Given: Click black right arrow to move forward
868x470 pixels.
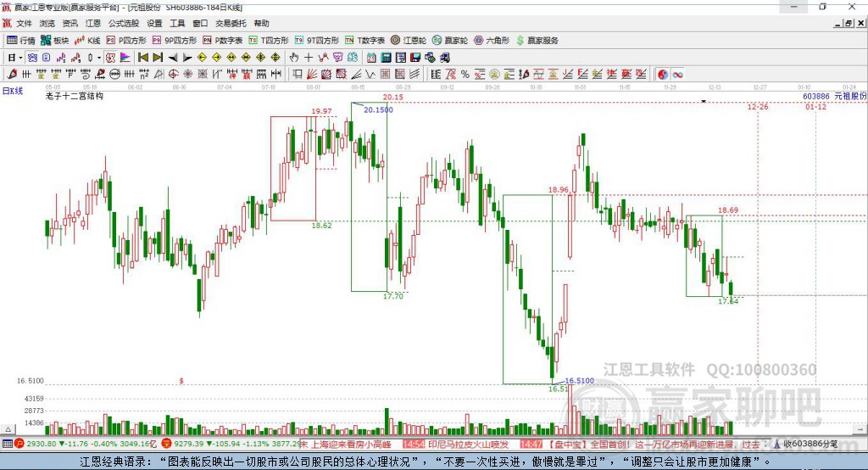Looking at the screenshot, I should click(187, 58).
